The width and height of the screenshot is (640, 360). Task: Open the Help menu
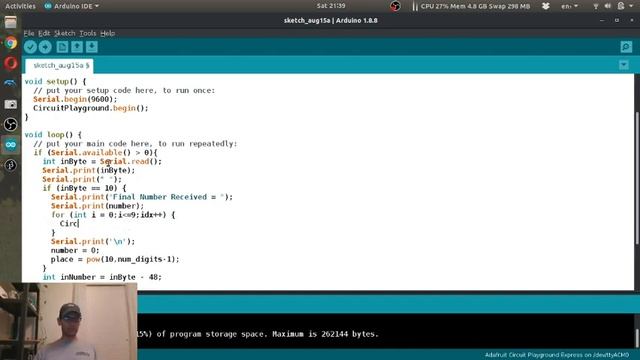click(107, 33)
